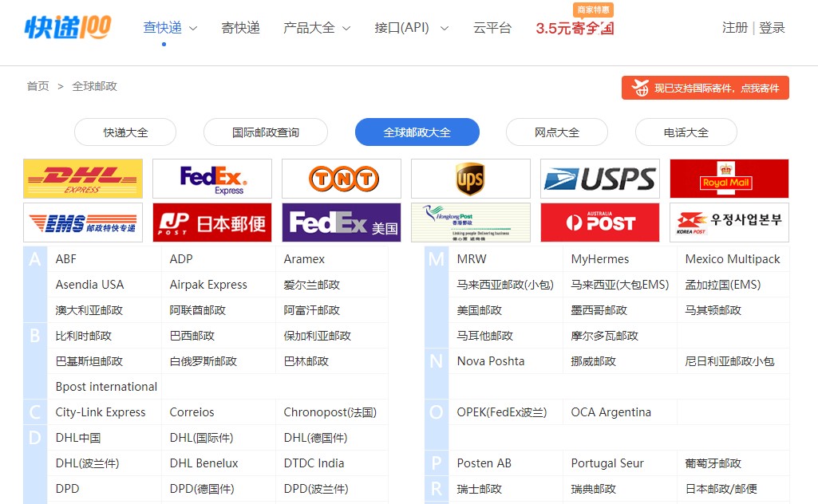Click the 注册 link
Viewport: 818px width, 504px height.
coord(734,28)
